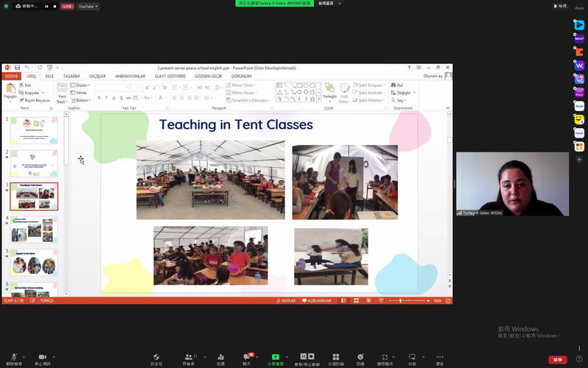Click the PowerPoint save icon
588x368 pixels.
(17, 68)
